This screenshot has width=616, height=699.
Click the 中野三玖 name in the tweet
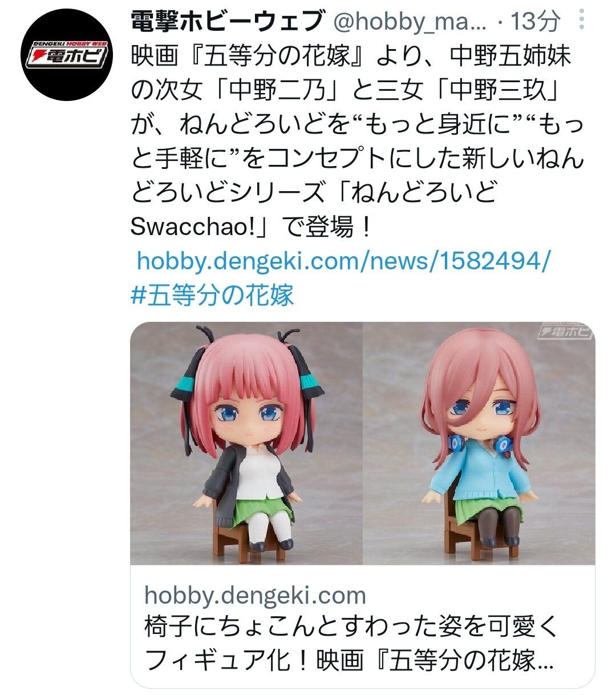(494, 90)
